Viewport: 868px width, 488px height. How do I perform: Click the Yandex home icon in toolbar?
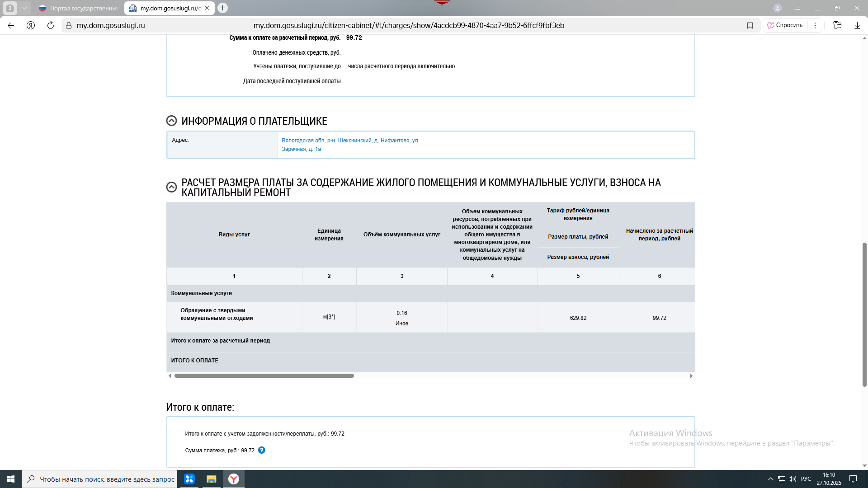(x=31, y=25)
